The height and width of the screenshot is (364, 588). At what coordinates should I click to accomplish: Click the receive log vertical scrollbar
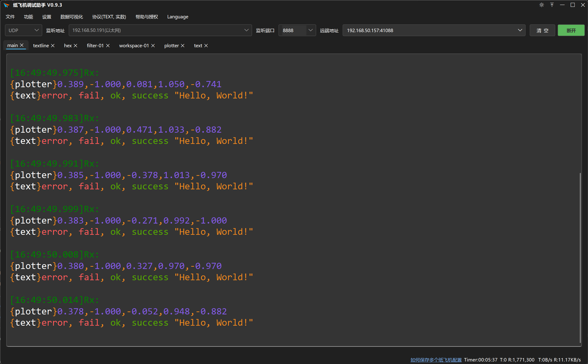click(580, 258)
